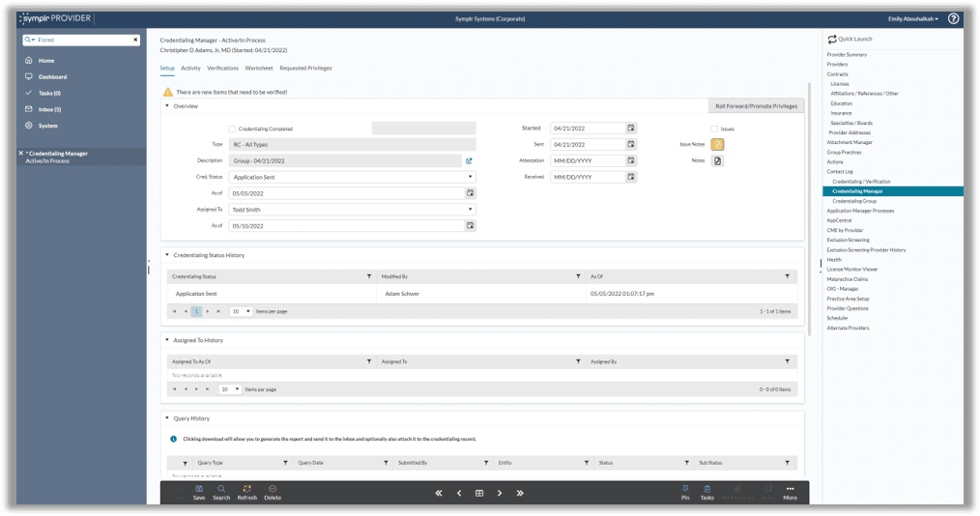
Task: Check the Credentialing Completed checkbox
Action: (x=232, y=129)
